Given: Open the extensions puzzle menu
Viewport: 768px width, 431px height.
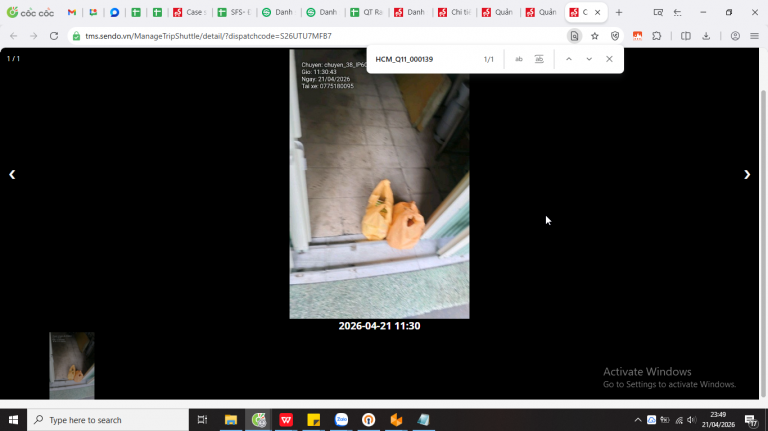Looking at the screenshot, I should (657, 36).
